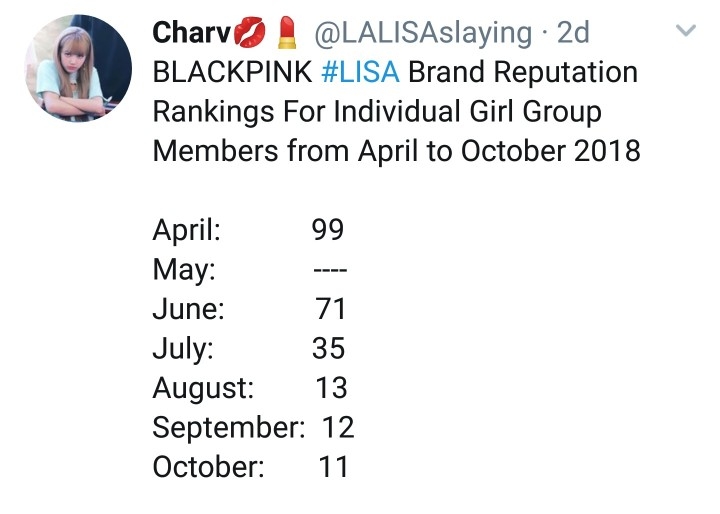The image size is (720, 514).
Task: Click the 'Members from April to October 2018' line
Action: [396, 151]
